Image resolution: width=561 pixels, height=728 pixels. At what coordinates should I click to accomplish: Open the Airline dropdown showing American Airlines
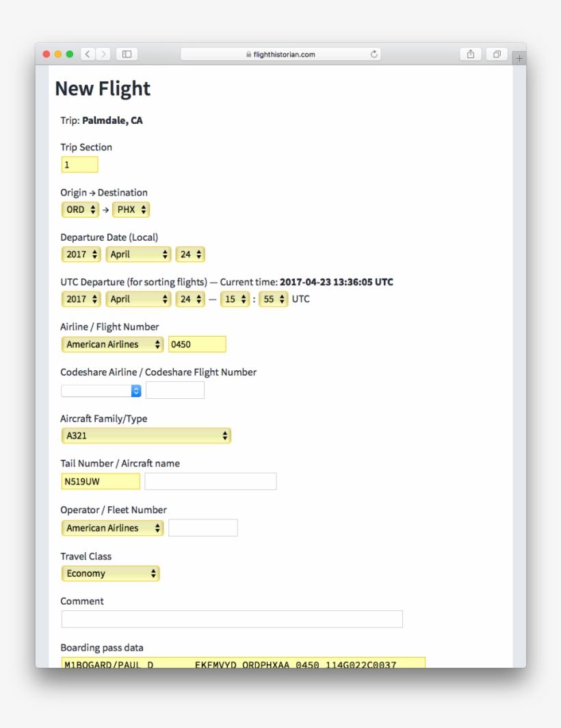click(x=112, y=344)
